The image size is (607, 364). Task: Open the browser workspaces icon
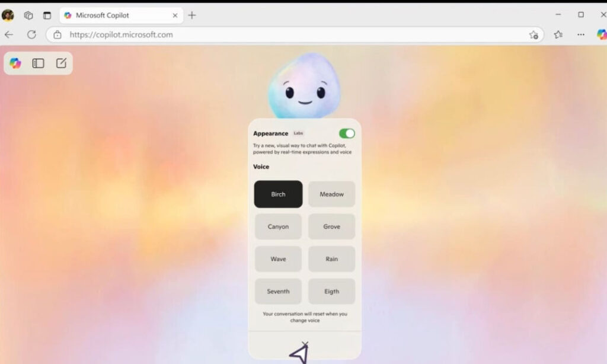(x=28, y=15)
